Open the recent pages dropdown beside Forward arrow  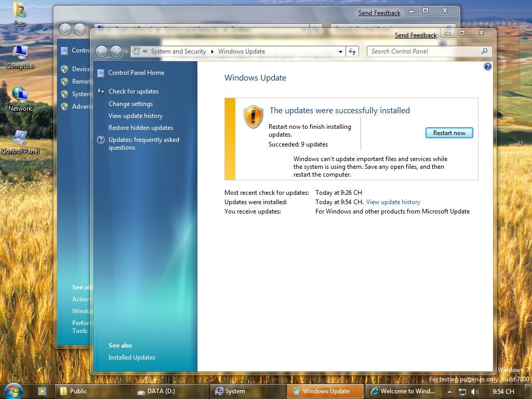[126, 52]
